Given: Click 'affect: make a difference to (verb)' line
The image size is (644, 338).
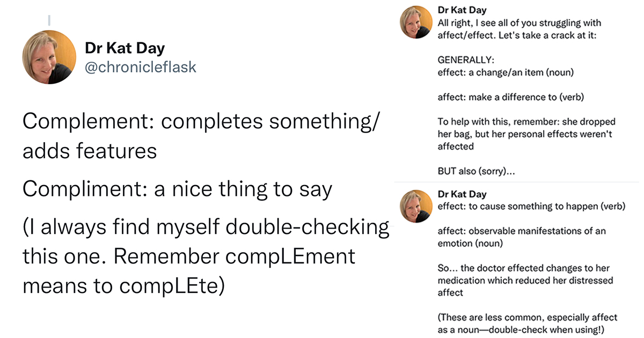Looking at the screenshot, I should click(x=511, y=97).
